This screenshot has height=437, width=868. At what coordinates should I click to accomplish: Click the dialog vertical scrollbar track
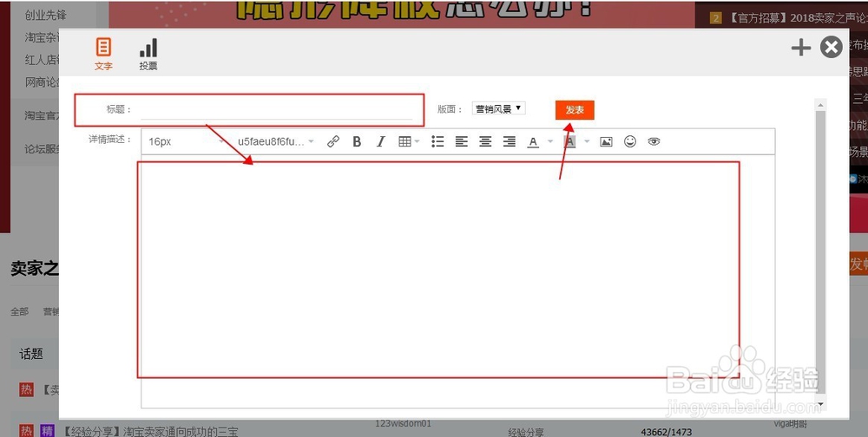pyautogui.click(x=820, y=254)
